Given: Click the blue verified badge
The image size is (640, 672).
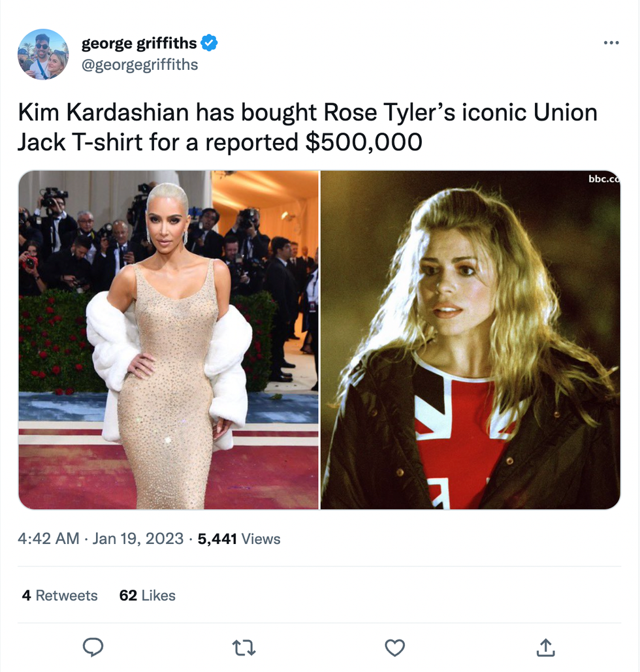Looking at the screenshot, I should [x=209, y=42].
